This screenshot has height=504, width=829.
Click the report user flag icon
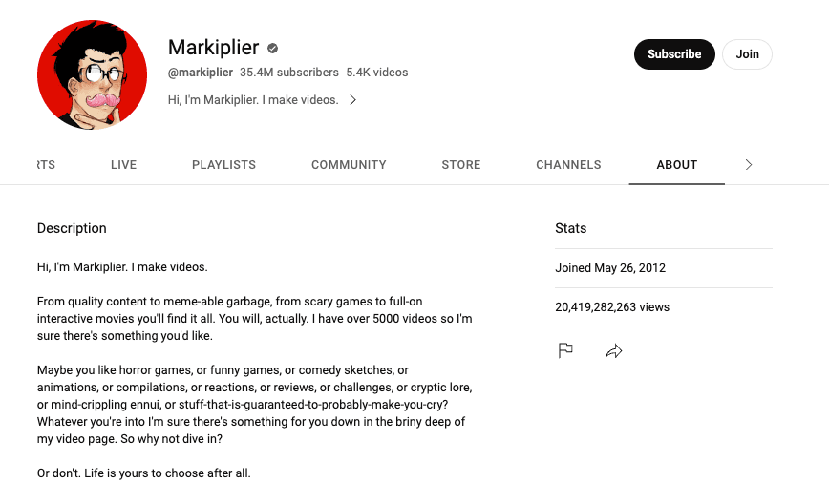(565, 350)
